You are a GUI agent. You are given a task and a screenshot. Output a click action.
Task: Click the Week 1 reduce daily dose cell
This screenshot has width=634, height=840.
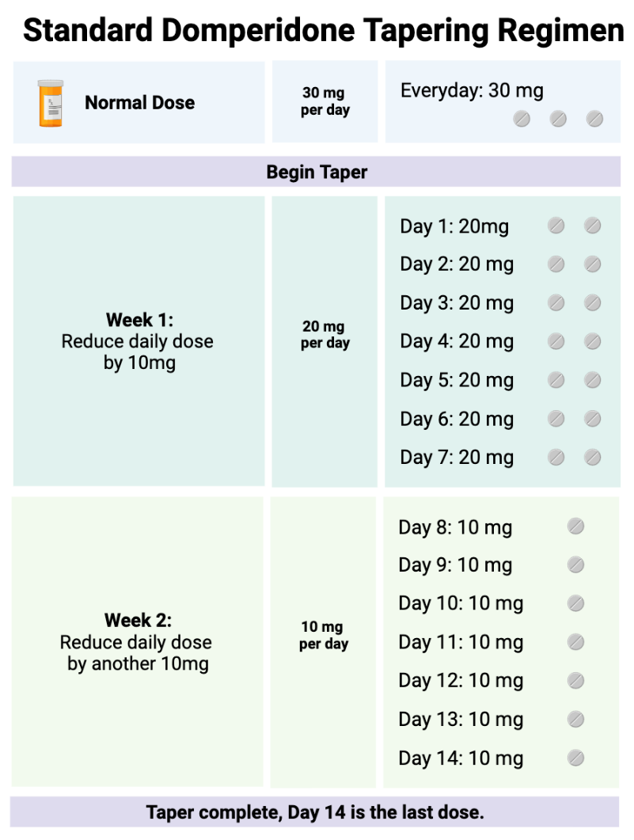pyautogui.click(x=139, y=341)
